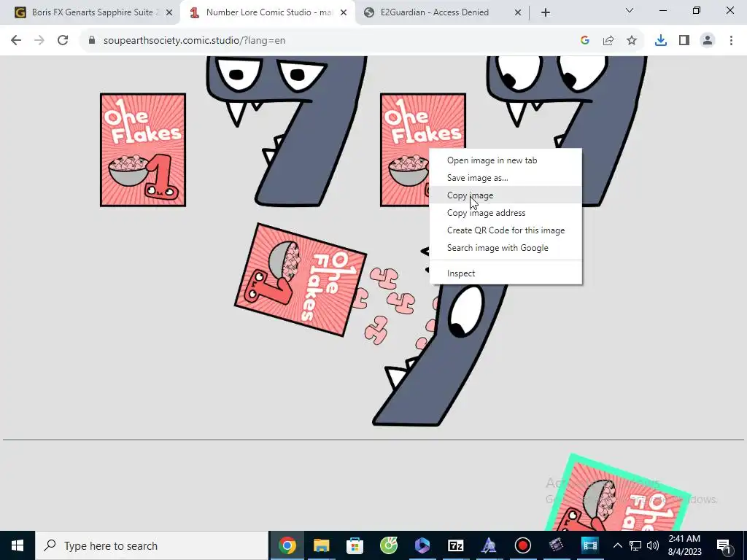Click the Google icon in the address bar
This screenshot has width=747, height=560.
(585, 41)
